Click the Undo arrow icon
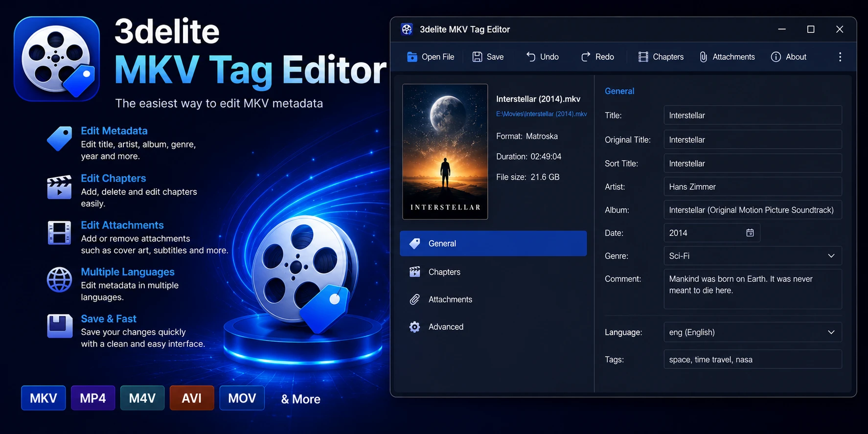Image resolution: width=868 pixels, height=434 pixels. pyautogui.click(x=530, y=57)
